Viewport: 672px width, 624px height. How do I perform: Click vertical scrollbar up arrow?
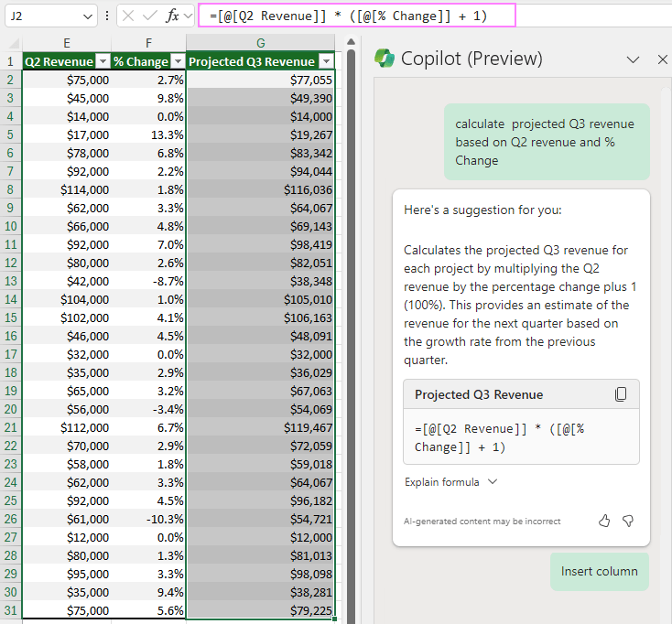[x=351, y=41]
